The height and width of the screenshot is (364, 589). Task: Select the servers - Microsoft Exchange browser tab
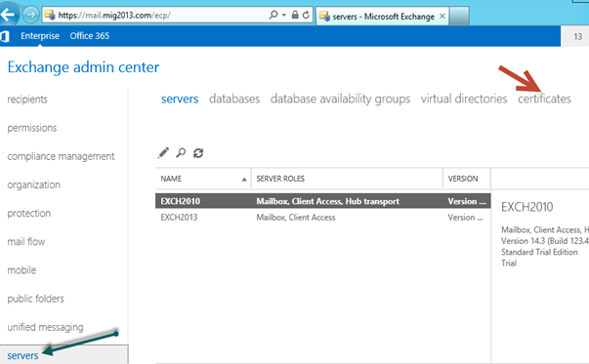382,17
